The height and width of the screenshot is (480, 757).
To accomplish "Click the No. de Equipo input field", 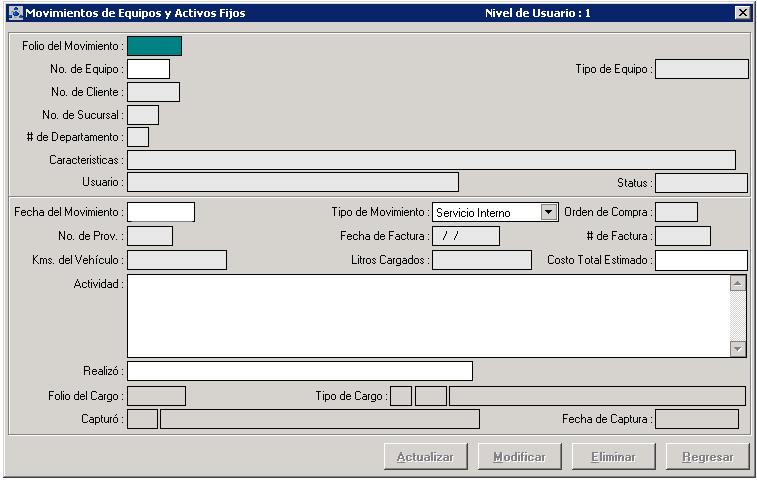I will click(x=148, y=69).
